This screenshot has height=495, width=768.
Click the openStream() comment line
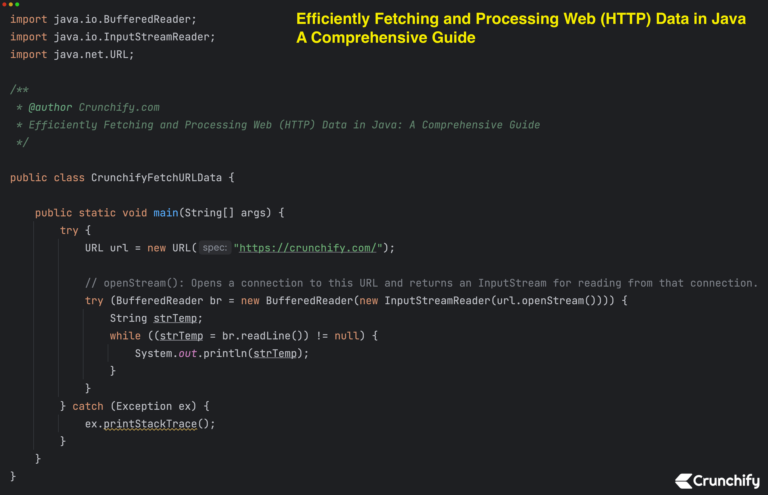[420, 283]
